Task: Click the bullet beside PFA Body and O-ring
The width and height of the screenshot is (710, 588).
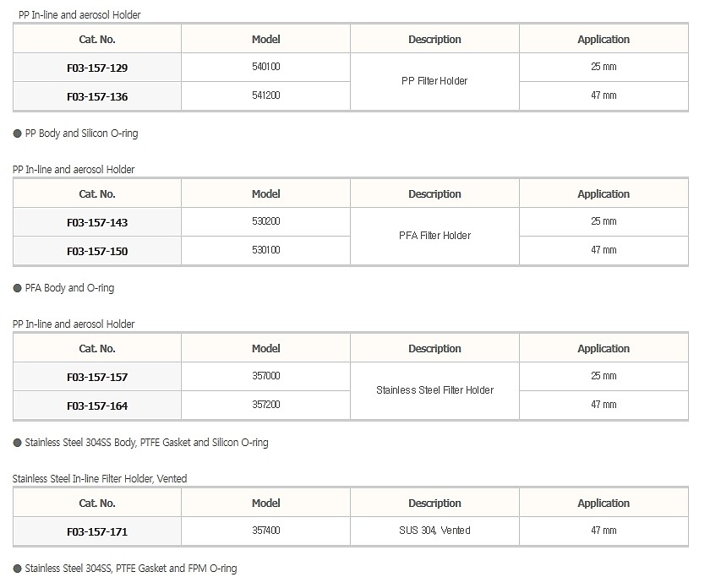Action: tap(18, 288)
